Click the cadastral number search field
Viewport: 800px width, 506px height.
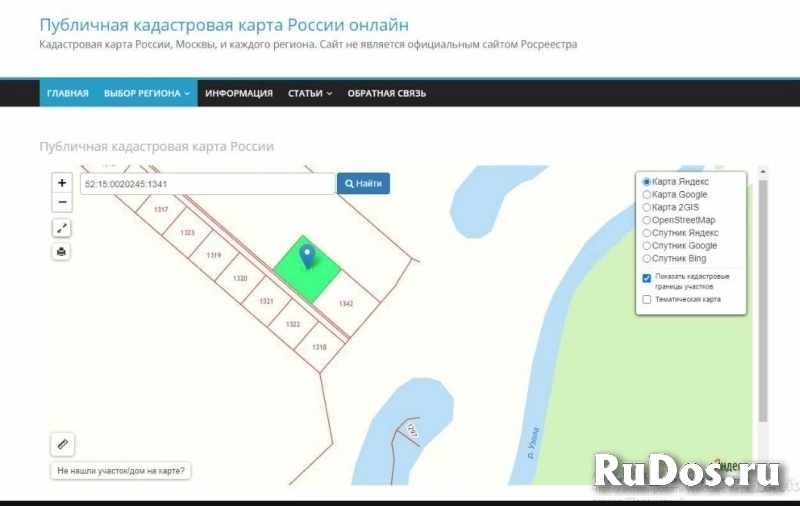207,184
